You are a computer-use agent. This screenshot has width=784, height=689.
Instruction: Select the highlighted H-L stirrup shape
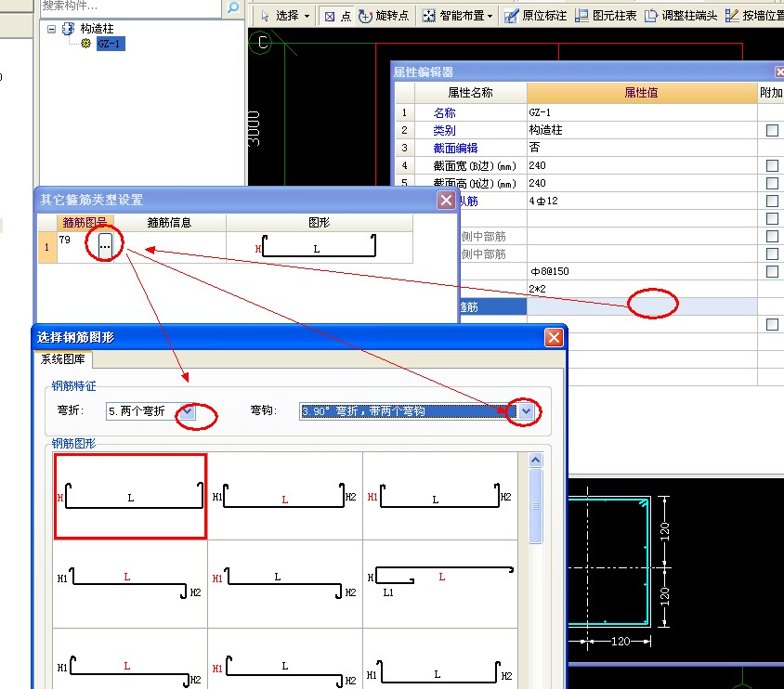pos(130,496)
